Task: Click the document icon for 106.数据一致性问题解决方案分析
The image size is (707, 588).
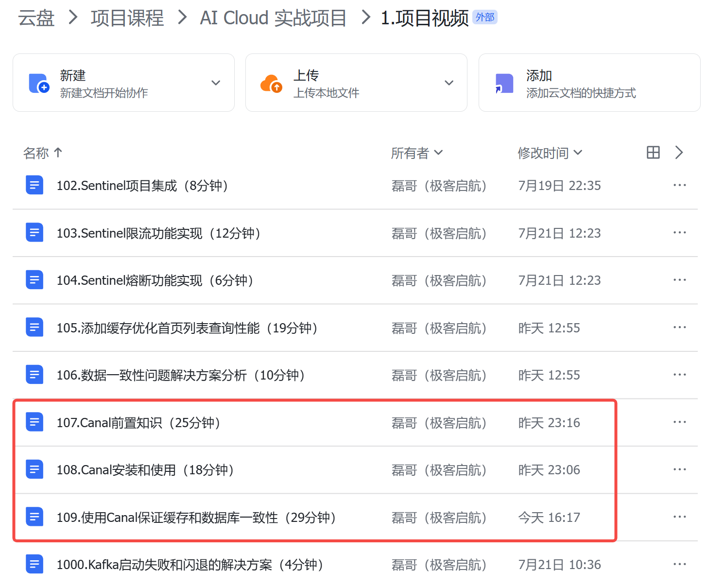Action: pyautogui.click(x=34, y=375)
